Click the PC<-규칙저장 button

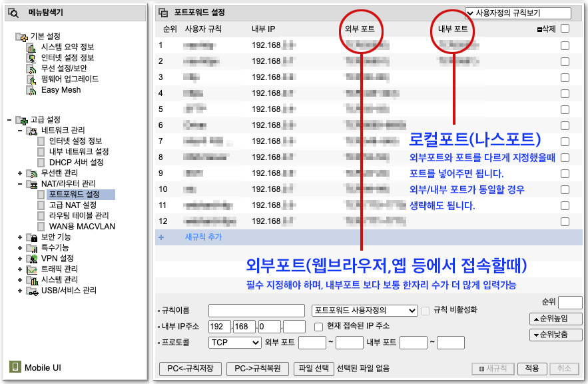tap(190, 369)
